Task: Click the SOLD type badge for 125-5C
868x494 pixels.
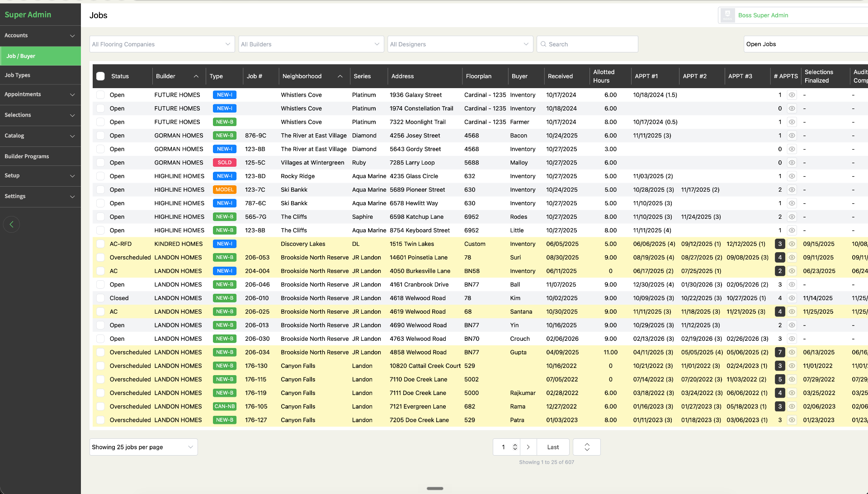Action: 225,163
